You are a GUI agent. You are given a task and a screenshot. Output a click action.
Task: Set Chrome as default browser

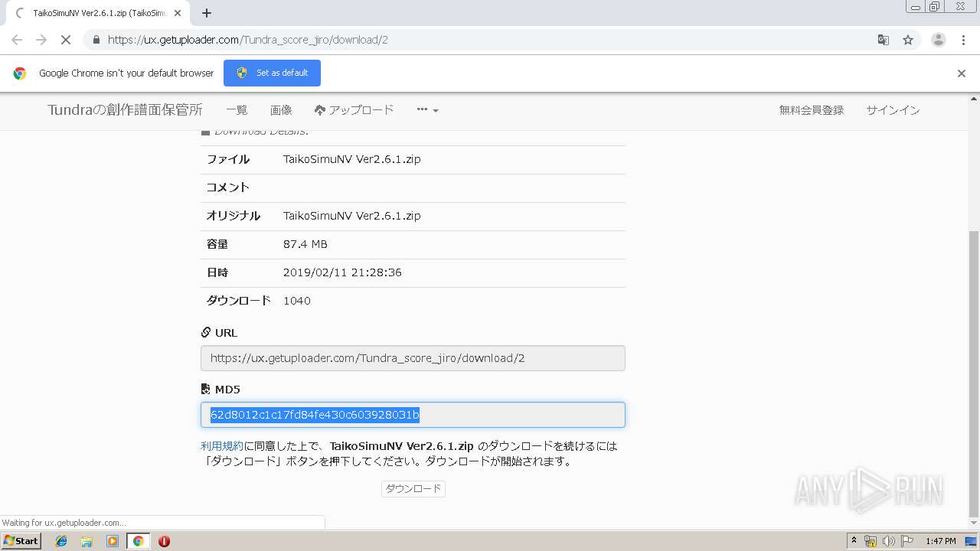point(272,73)
